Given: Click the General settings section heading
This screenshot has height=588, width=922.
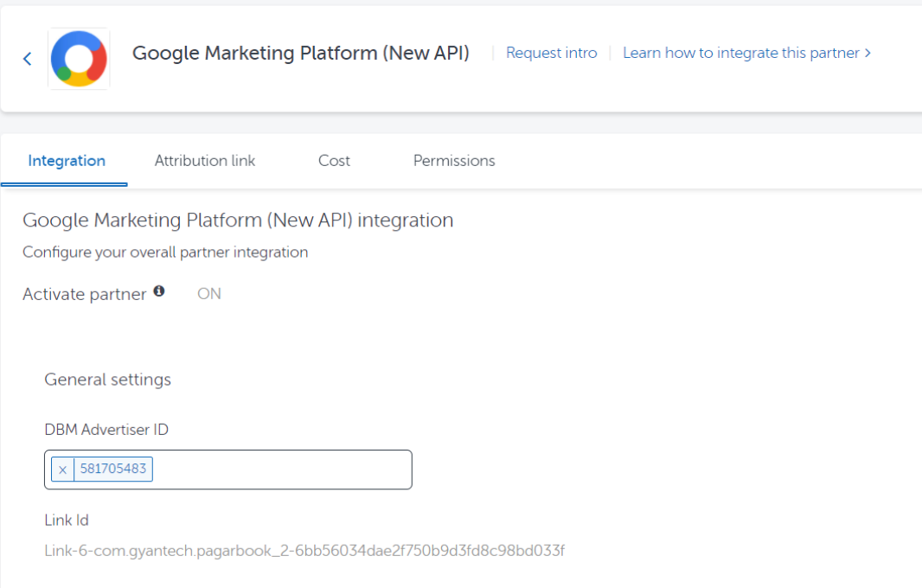Looking at the screenshot, I should point(108,380).
